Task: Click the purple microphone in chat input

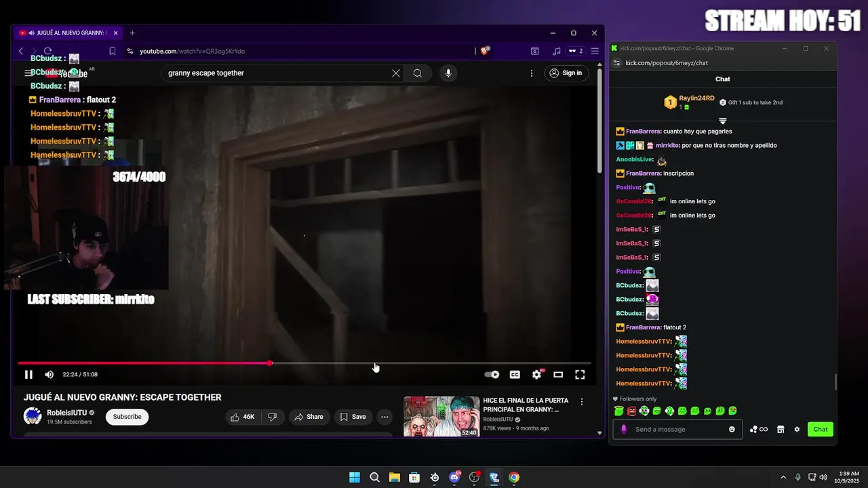Action: click(624, 429)
